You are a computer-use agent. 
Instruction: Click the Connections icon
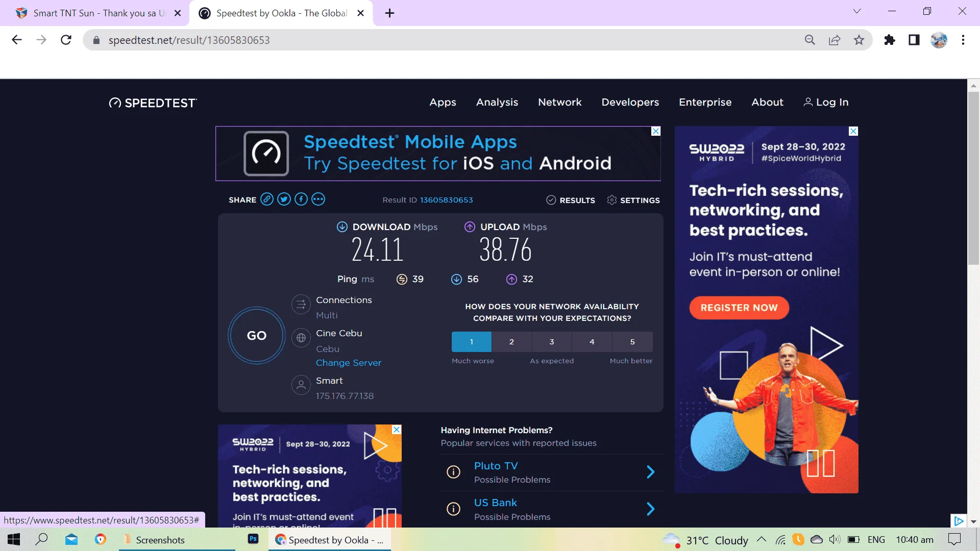pos(301,305)
